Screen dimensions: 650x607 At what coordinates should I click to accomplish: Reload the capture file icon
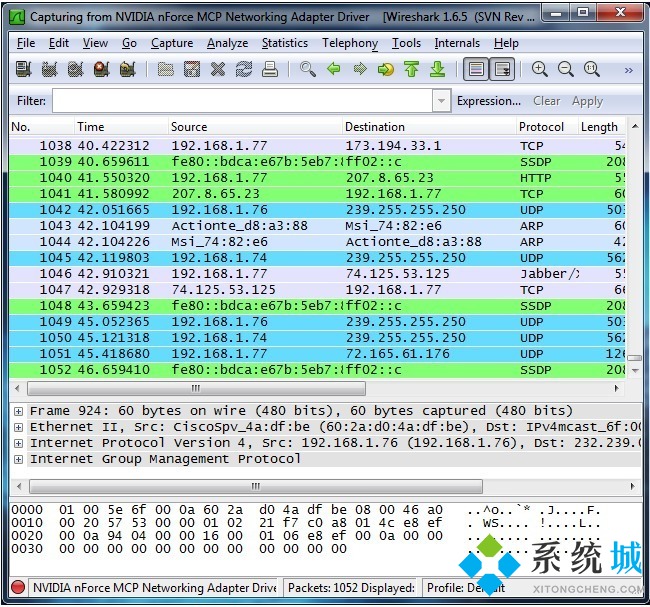(x=244, y=69)
